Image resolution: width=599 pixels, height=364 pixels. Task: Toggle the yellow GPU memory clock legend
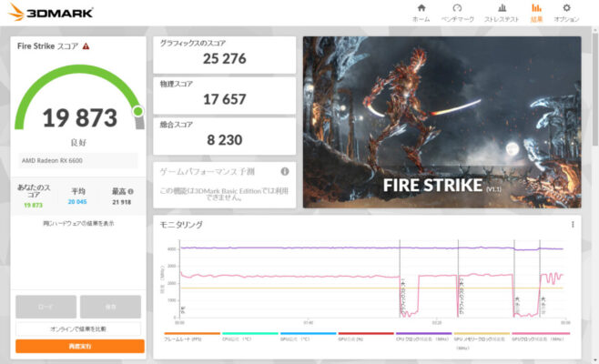482,340
